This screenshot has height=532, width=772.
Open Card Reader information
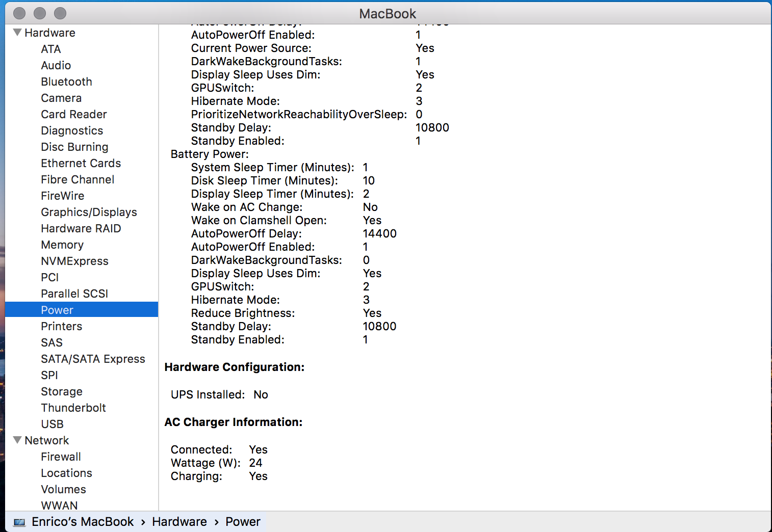(74, 115)
